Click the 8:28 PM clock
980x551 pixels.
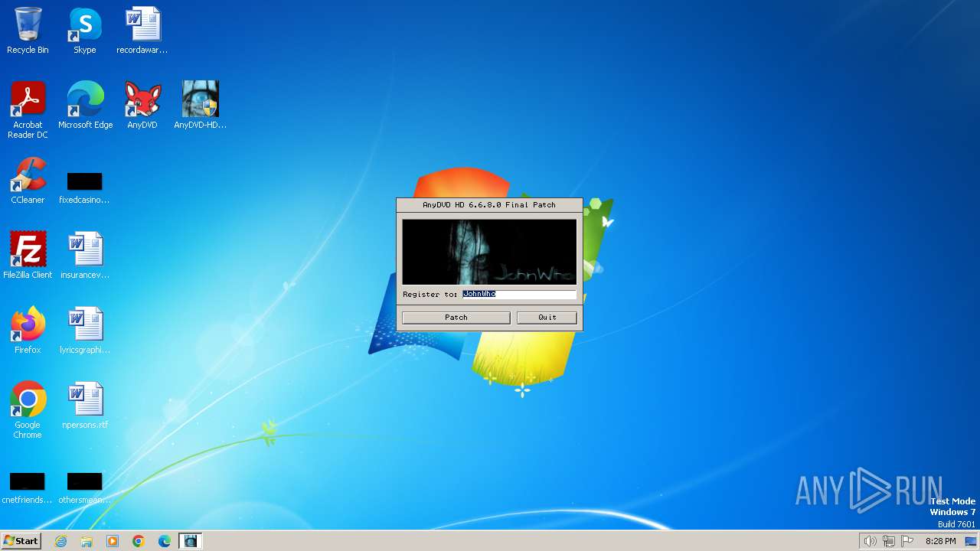pyautogui.click(x=940, y=541)
